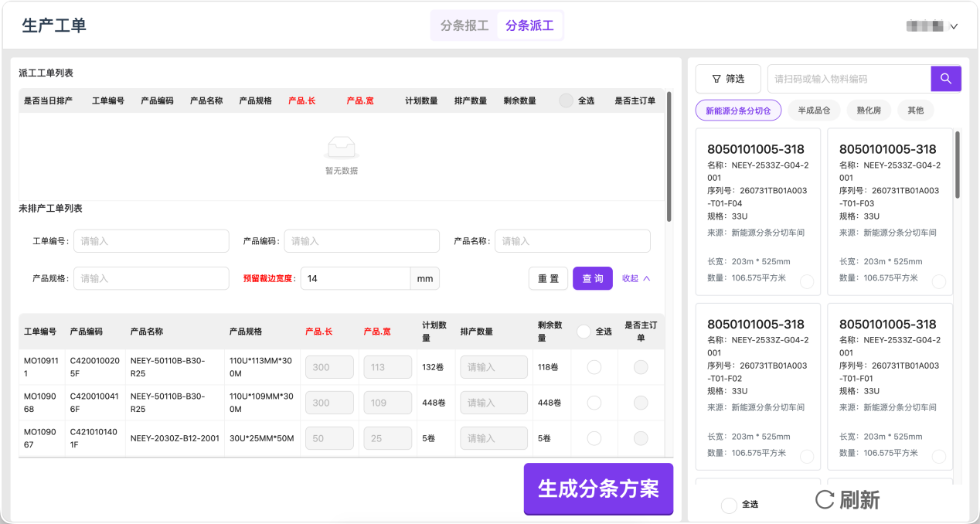Open the user account dropdown arrow
The width and height of the screenshot is (980, 524).
point(954,26)
